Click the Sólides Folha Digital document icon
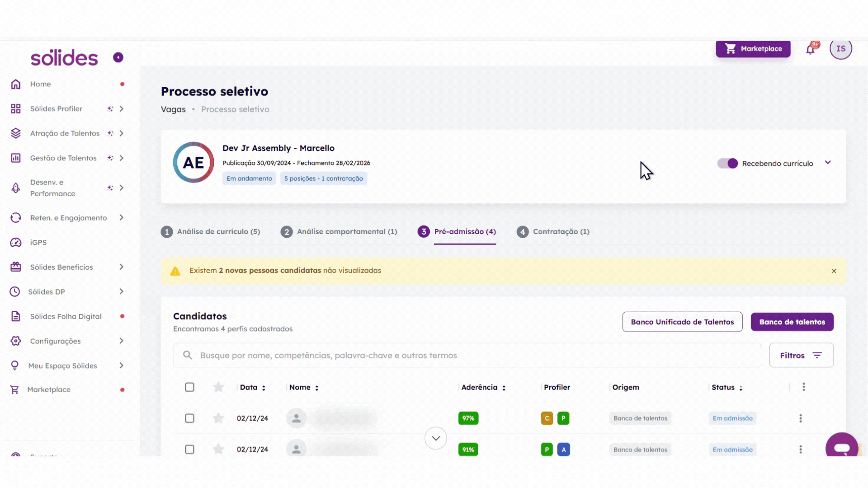This screenshot has height=488, width=868. (16, 316)
